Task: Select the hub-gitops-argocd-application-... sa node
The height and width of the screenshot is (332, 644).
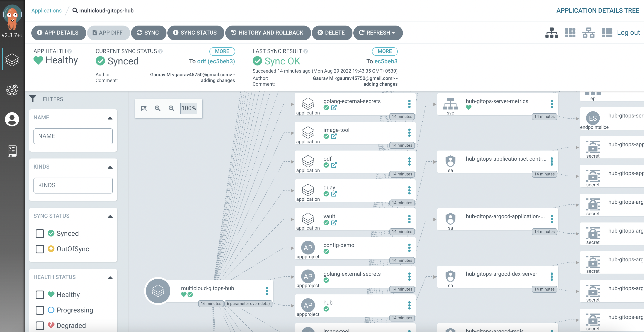Action: 497,219
